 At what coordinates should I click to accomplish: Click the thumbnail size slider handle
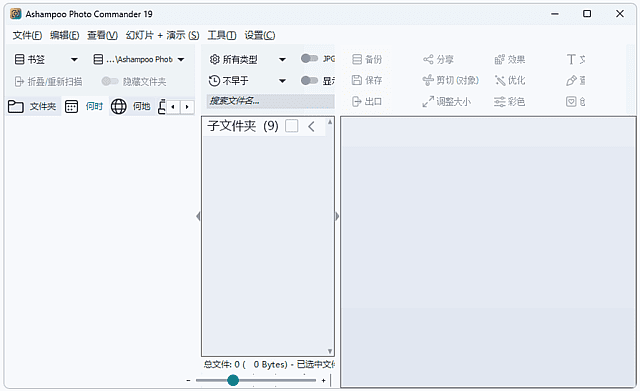point(233,380)
